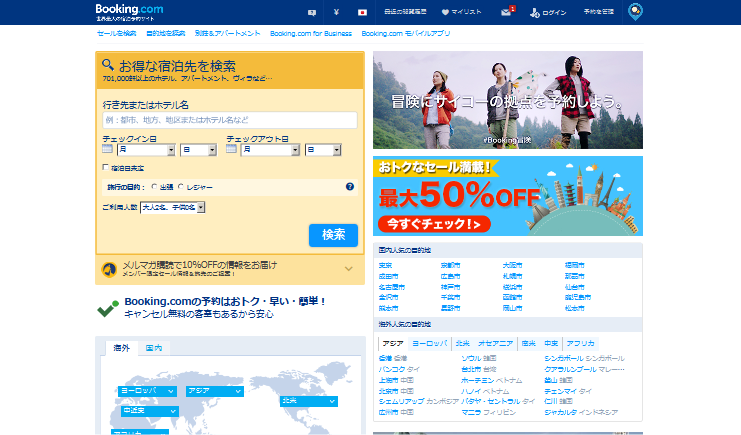The image size is (741, 435).
Task: Tick the 宿泊日未定 checkbox
Action: tap(105, 167)
